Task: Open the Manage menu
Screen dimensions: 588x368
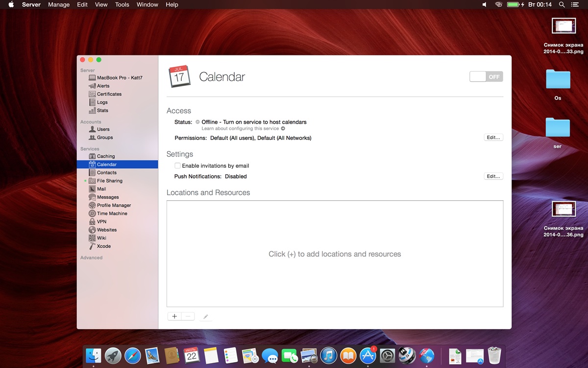Action: (59, 4)
